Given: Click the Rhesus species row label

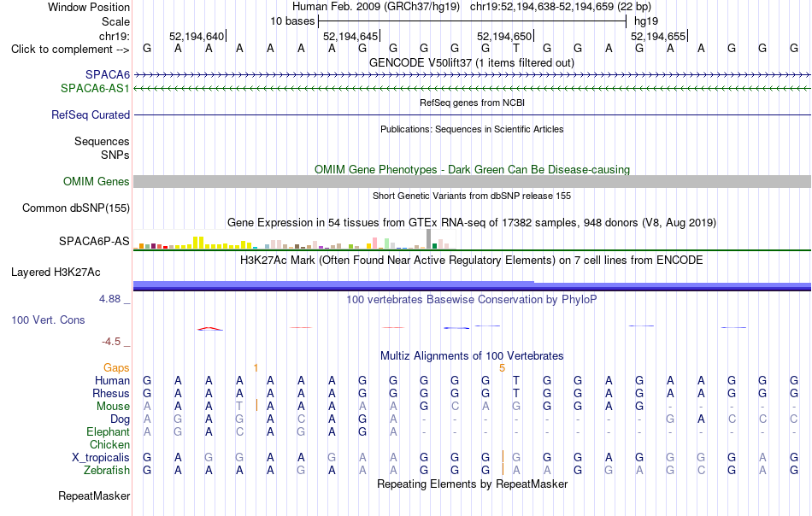Looking at the screenshot, I should pos(111,393).
